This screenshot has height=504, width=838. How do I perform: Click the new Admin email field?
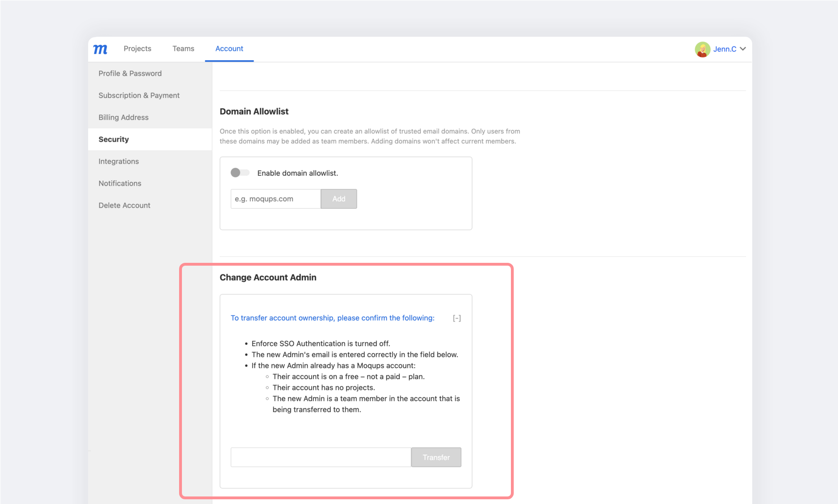pyautogui.click(x=320, y=457)
